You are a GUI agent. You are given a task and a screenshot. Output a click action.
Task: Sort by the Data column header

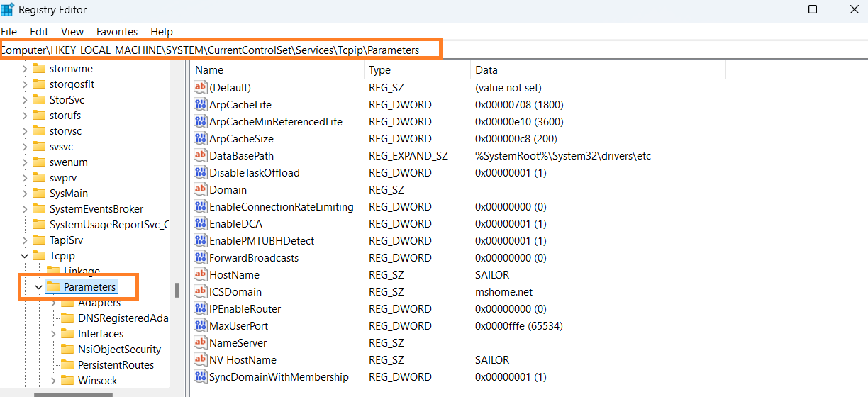pos(486,70)
